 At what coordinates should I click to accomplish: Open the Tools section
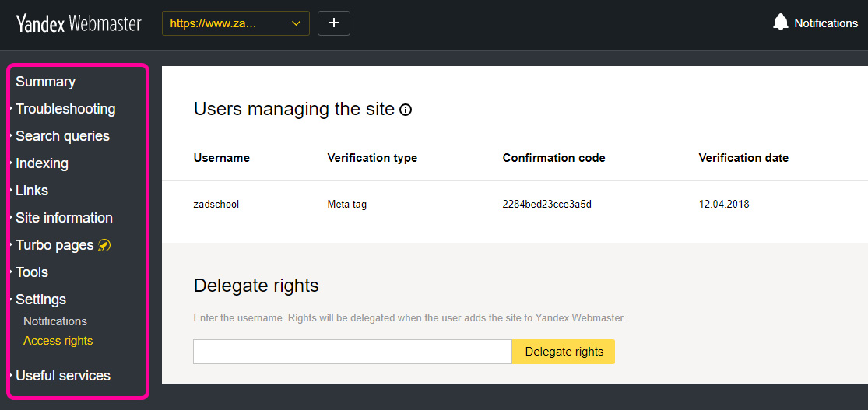coord(32,272)
